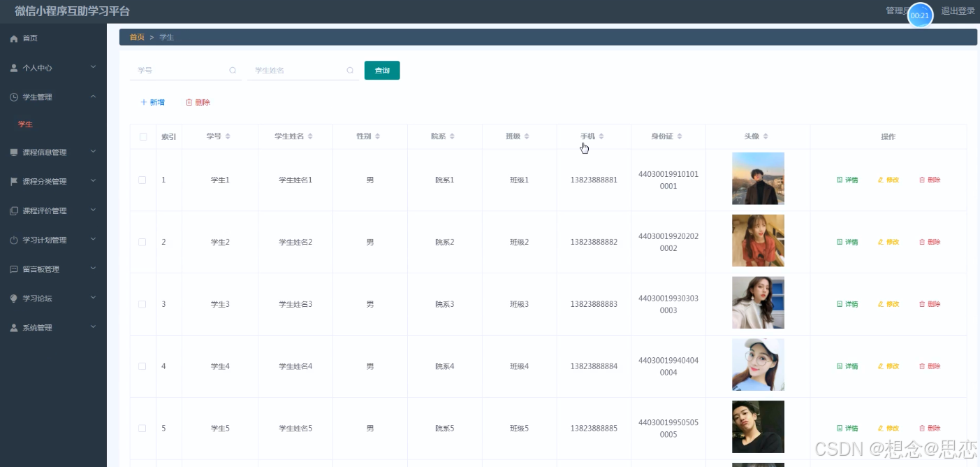Collapse the 学生管理 chevron
Screen dimensions: 980x467
[x=93, y=96]
